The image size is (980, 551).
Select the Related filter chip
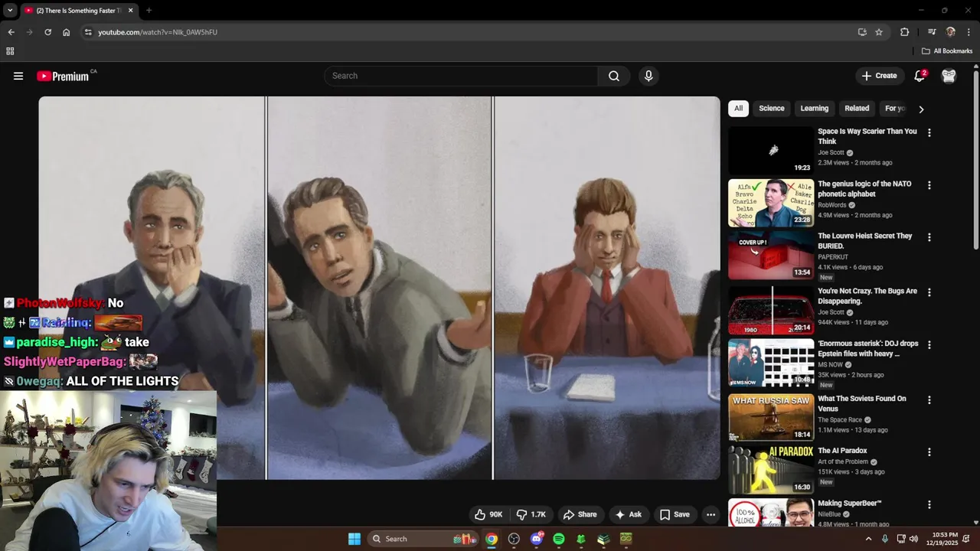click(857, 109)
